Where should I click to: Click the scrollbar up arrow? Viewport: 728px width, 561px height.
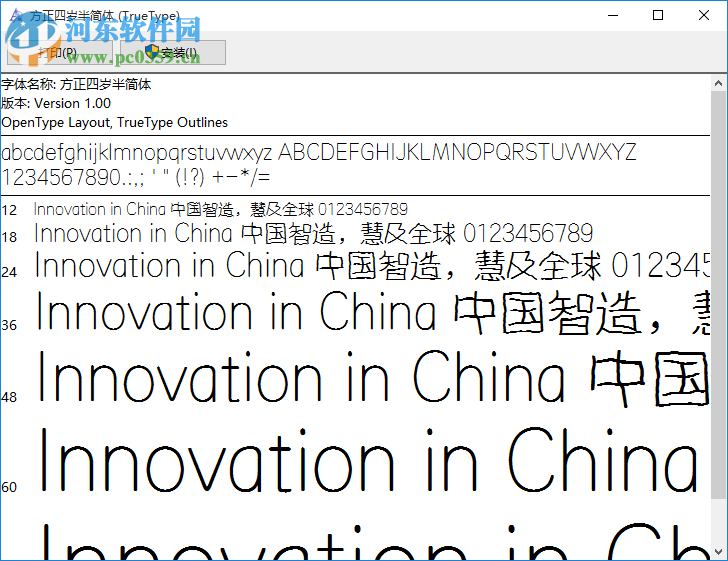point(718,84)
